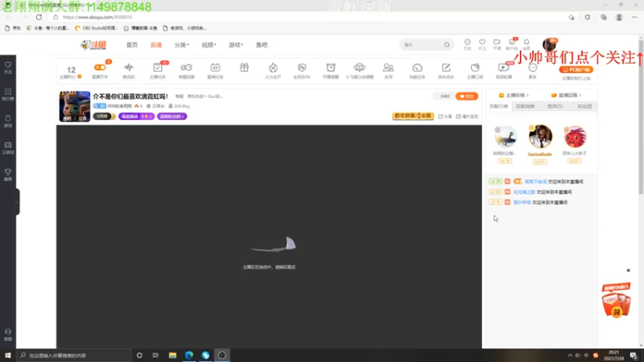This screenshot has width=644, height=362.
Task: Open the 鱼吧 menu item
Action: (x=262, y=45)
